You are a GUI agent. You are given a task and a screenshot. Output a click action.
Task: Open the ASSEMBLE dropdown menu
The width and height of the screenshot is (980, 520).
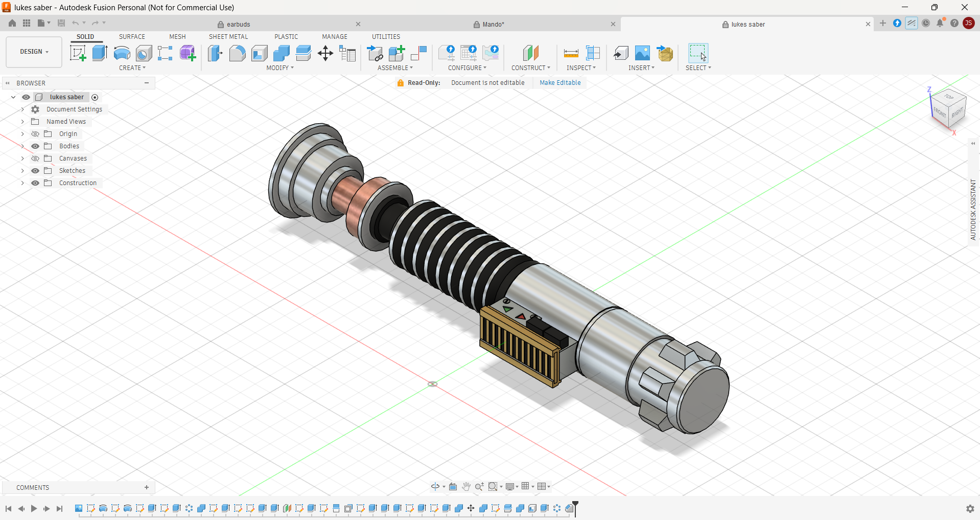(x=395, y=68)
